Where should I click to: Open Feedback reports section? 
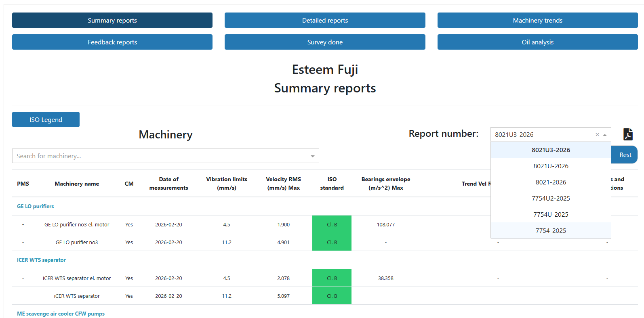click(112, 42)
